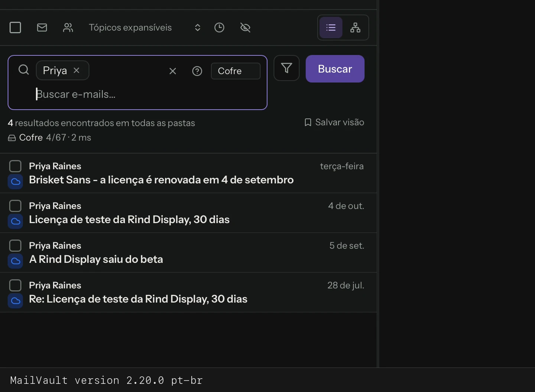This screenshot has height=392, width=535.
Task: Open A Rind Display saiu do beta email
Action: pyautogui.click(x=188, y=253)
